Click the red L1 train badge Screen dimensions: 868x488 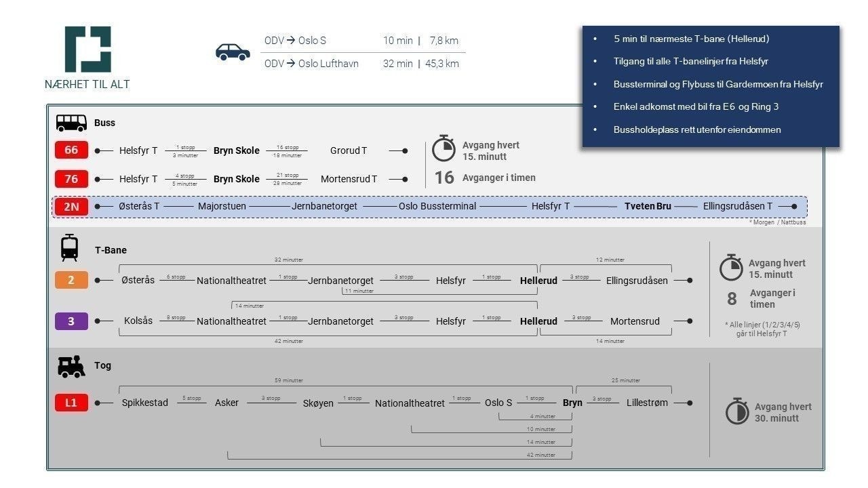click(71, 403)
